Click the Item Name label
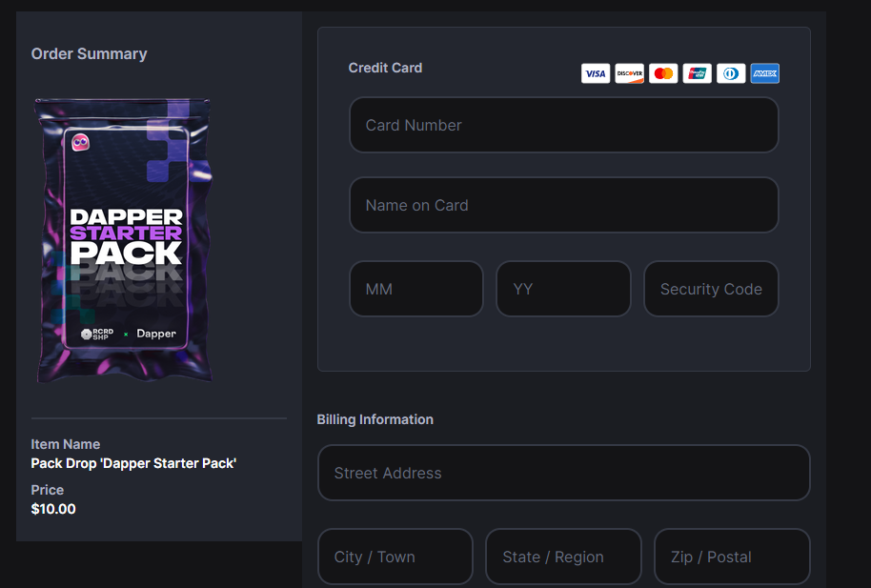871x588 pixels. (x=66, y=445)
